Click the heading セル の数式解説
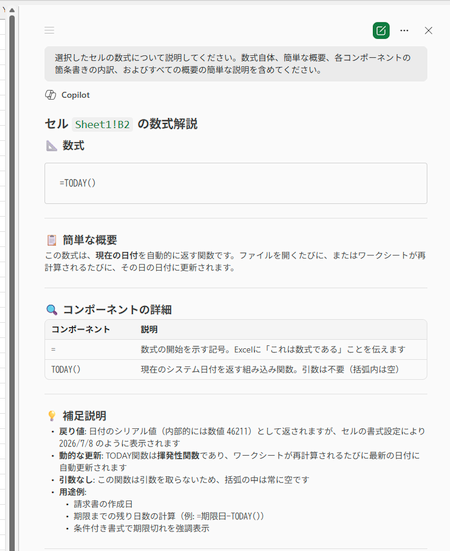Image resolution: width=450 pixels, height=551 pixels. click(121, 124)
